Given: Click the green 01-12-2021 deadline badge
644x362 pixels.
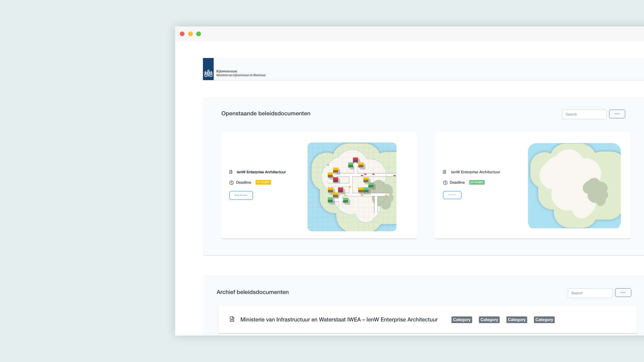Looking at the screenshot, I should [477, 182].
